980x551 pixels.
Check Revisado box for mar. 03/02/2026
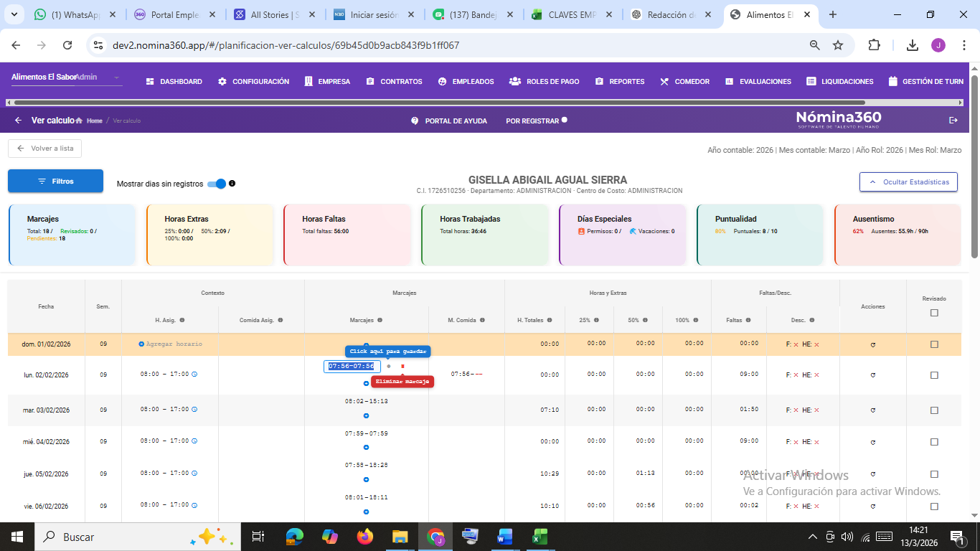click(x=934, y=410)
